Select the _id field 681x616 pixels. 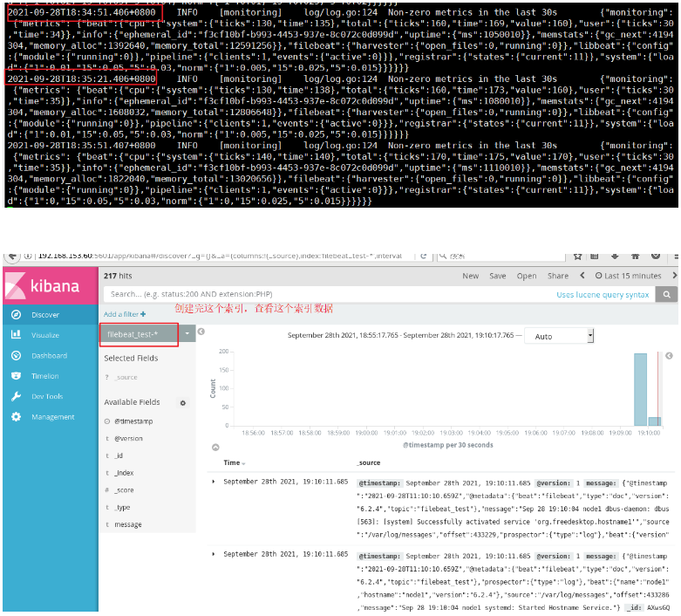119,455
